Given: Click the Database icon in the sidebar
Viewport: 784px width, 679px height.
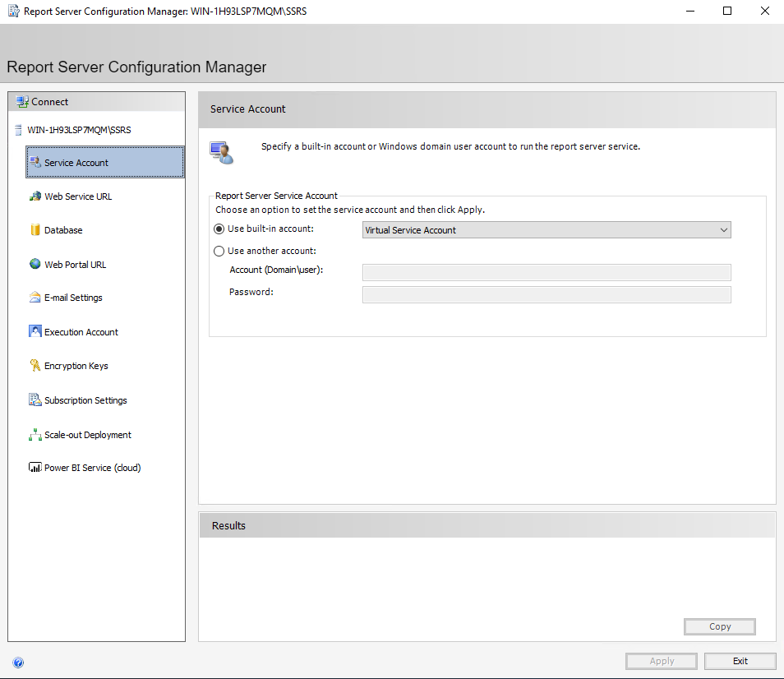Looking at the screenshot, I should (35, 229).
